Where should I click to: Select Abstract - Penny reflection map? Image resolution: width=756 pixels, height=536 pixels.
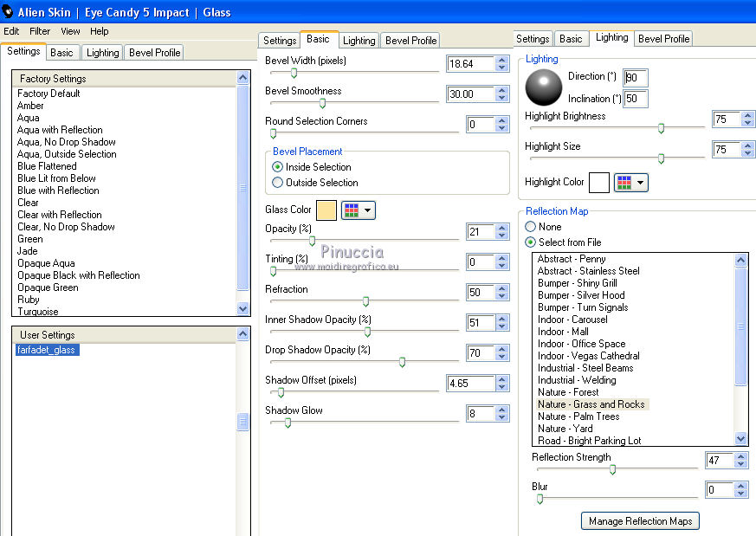pos(572,259)
